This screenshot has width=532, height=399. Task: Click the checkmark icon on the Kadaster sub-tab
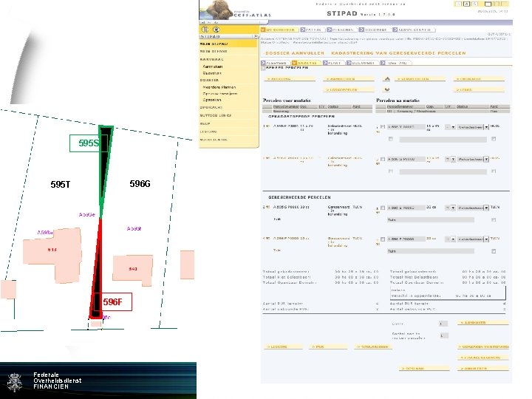tap(294, 63)
